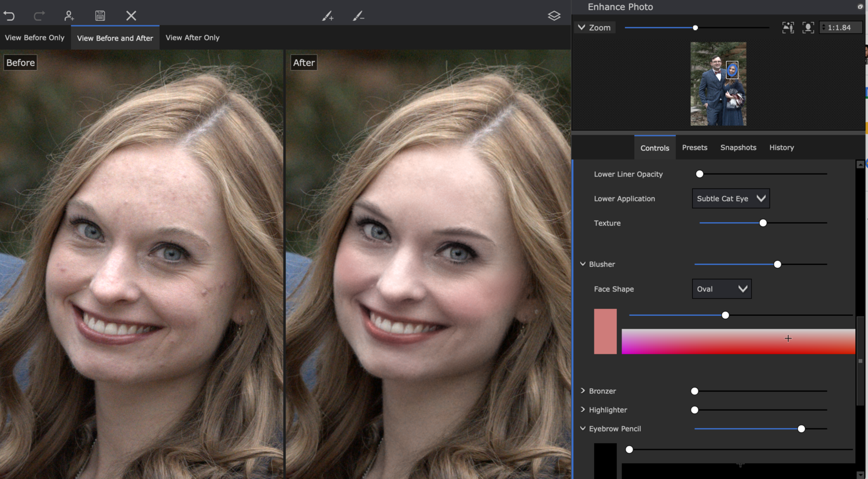Open the Presets tab
Viewport: 868px width, 479px height.
[x=694, y=148]
